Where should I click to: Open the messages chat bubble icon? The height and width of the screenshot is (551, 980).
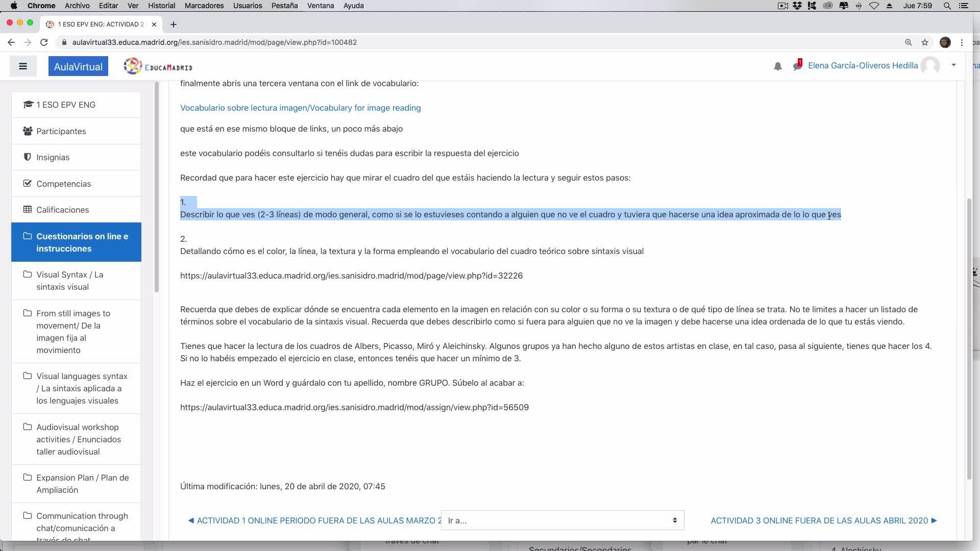pos(797,66)
